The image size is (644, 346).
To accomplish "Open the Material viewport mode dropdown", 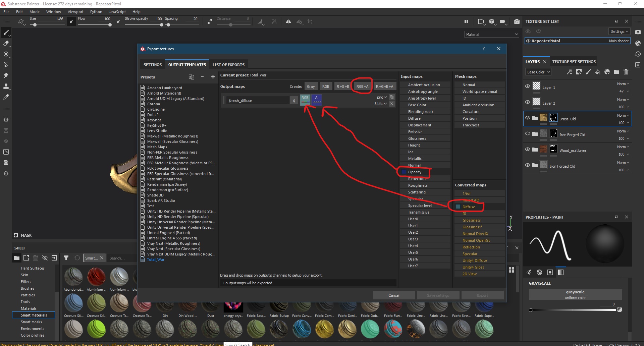I will (492, 34).
